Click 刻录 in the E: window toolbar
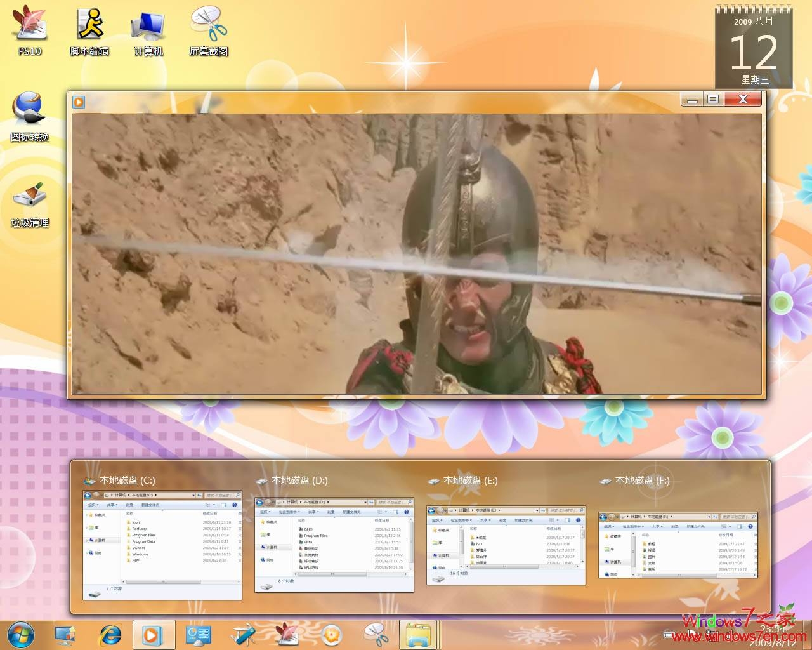 (503, 520)
